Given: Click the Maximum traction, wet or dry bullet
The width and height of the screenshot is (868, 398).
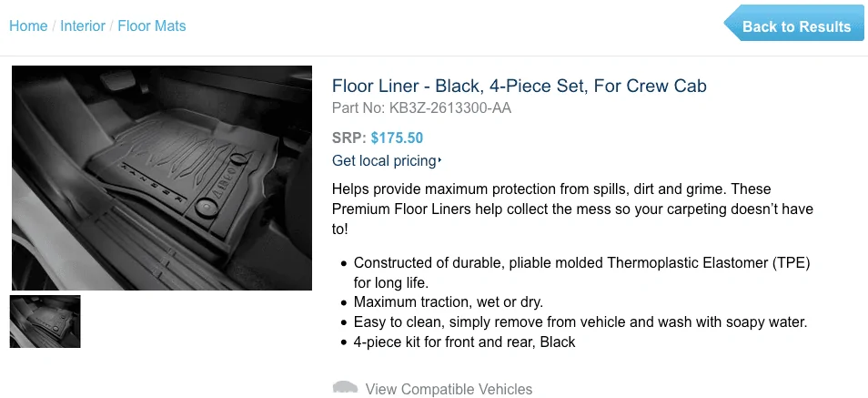Looking at the screenshot, I should point(449,302).
